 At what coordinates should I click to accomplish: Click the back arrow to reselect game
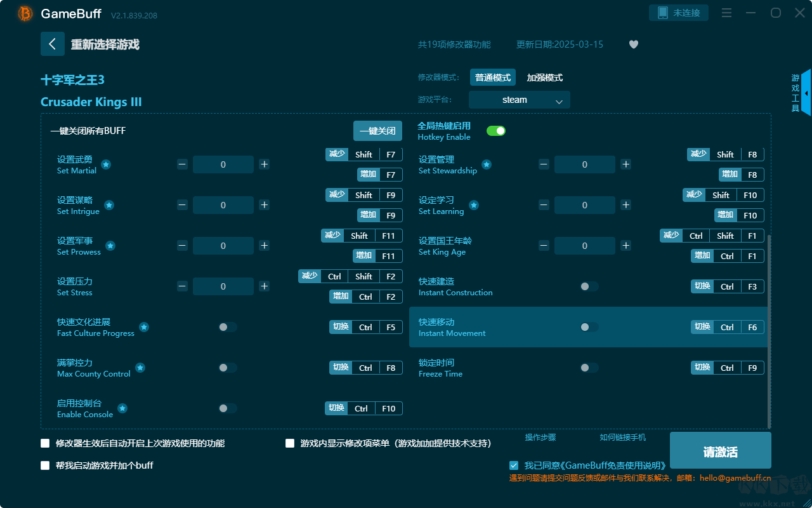click(53, 44)
